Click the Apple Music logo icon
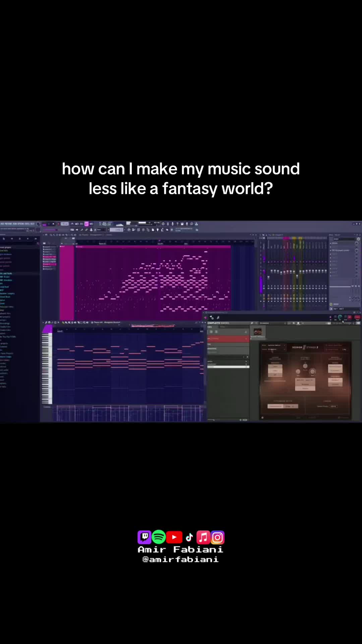The width and height of the screenshot is (362, 644). point(203,537)
